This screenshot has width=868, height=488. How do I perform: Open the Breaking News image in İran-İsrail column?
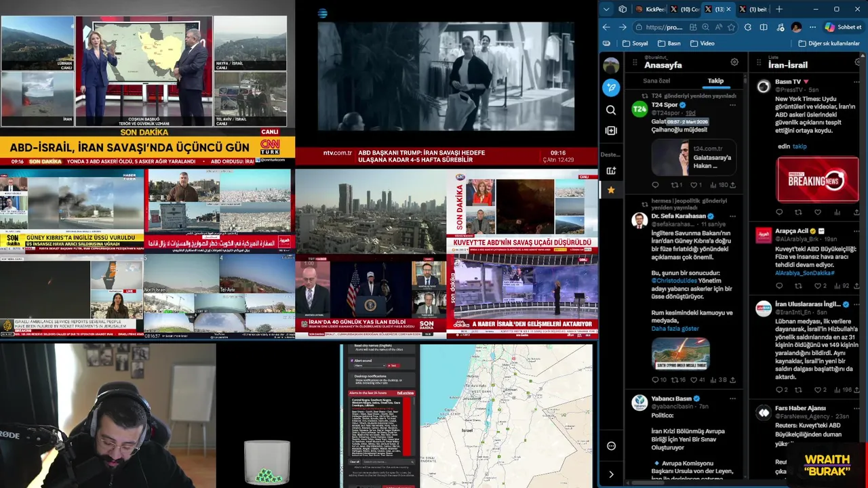(817, 180)
